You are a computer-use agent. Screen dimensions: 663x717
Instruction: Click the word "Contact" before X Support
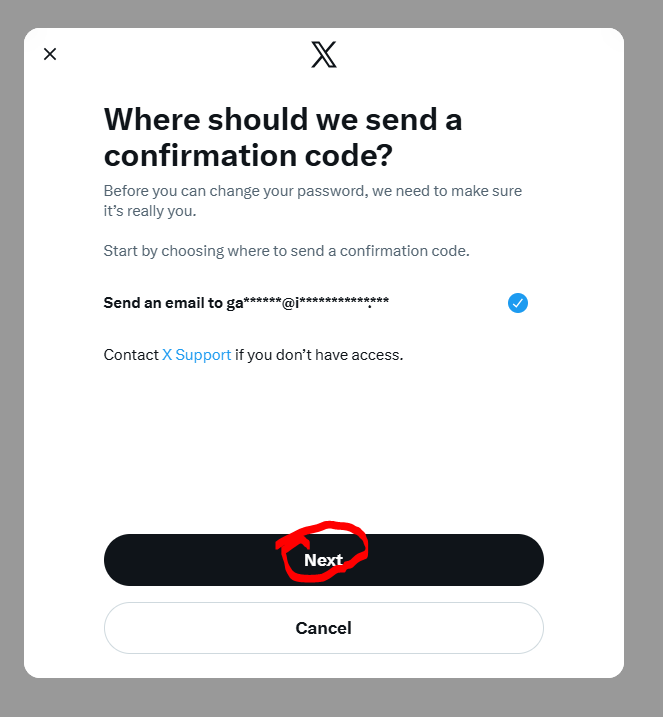coord(131,355)
